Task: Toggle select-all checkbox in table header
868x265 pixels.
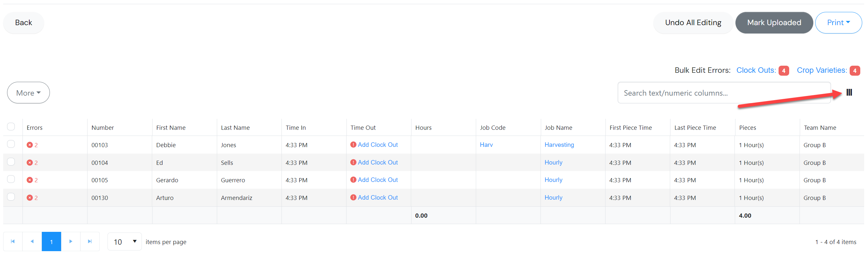Action: 11,127
